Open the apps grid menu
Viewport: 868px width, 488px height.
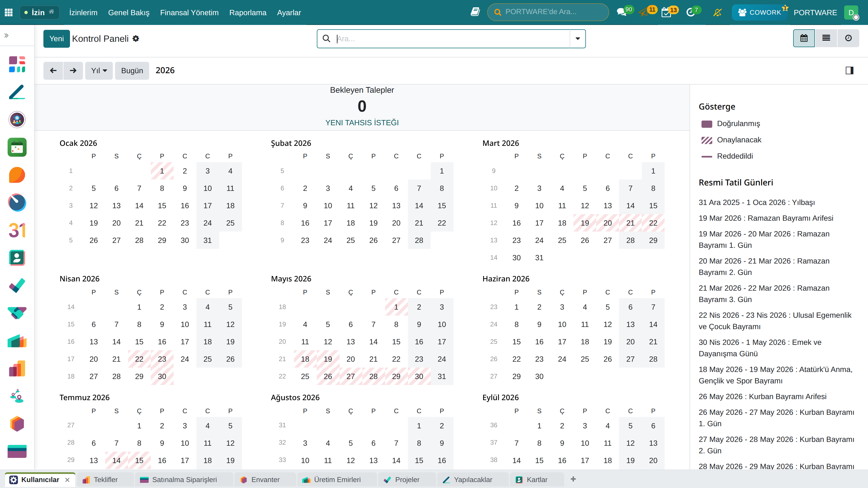point(9,12)
